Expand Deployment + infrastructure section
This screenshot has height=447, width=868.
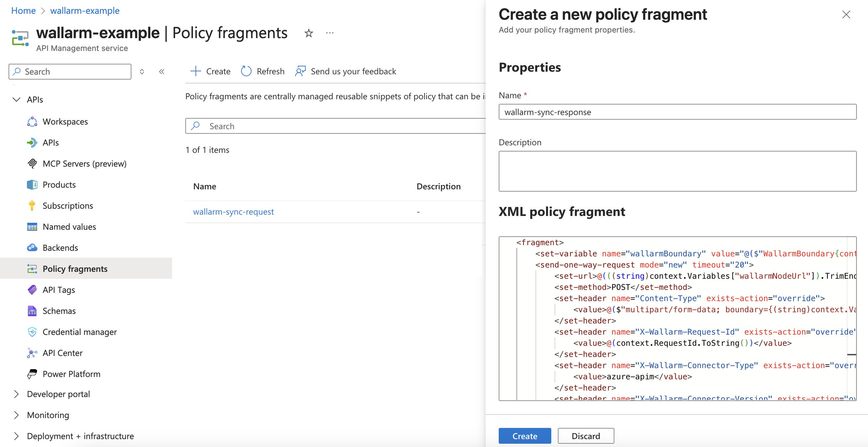16,436
